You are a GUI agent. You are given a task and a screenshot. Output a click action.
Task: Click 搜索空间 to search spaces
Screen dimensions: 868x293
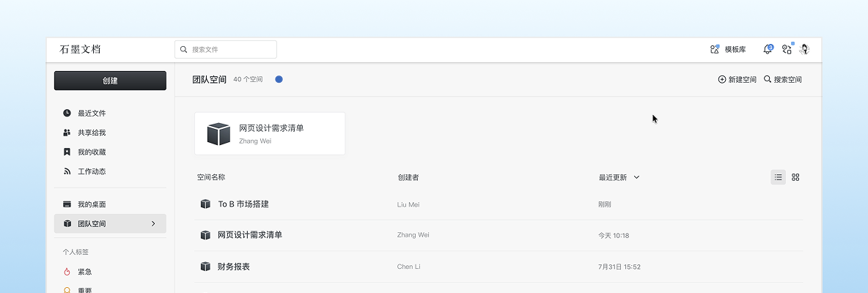783,80
